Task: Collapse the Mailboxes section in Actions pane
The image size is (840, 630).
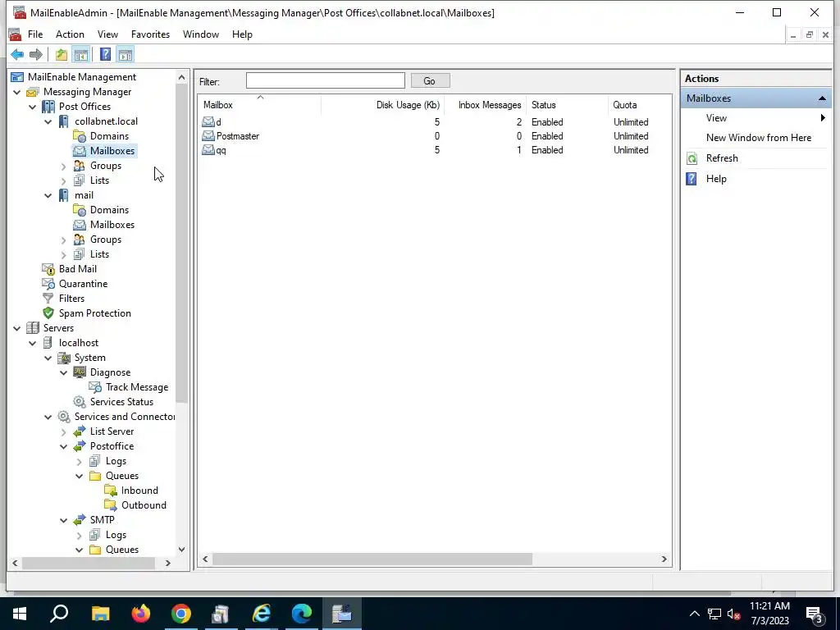Action: pyautogui.click(x=822, y=98)
